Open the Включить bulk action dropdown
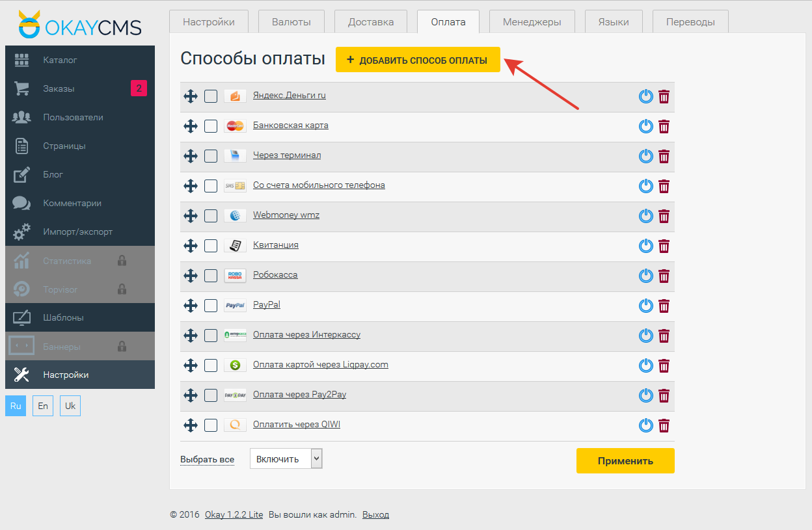Viewport: 812px width, 530px height. 286,458
